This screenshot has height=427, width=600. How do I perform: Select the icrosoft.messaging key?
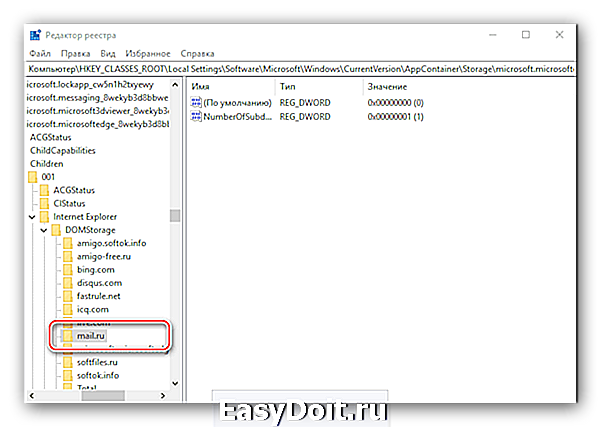tap(97, 98)
